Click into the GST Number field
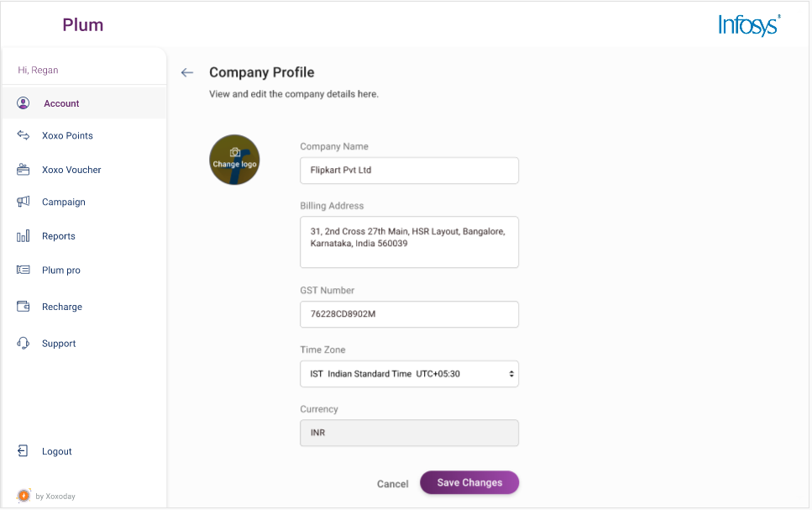The width and height of the screenshot is (812, 510). pos(409,314)
